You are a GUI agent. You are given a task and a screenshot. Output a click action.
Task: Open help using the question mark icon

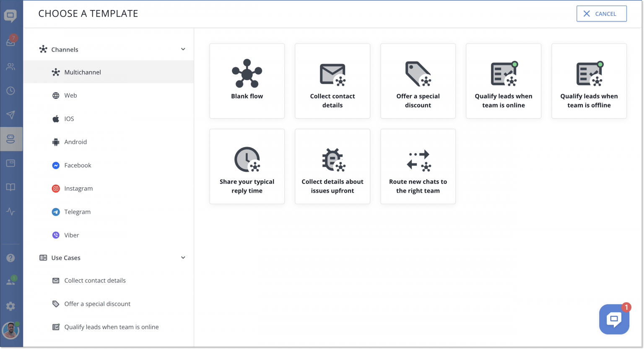point(10,258)
